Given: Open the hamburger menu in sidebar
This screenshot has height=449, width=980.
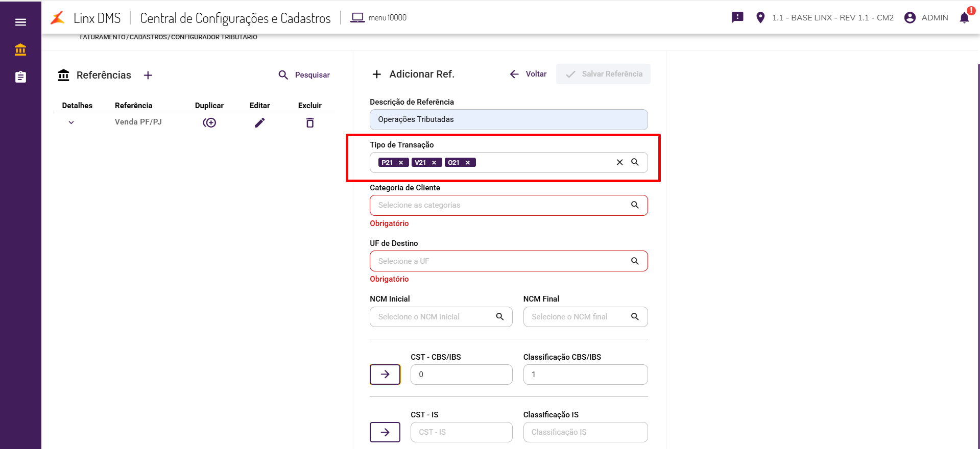Looking at the screenshot, I should point(20,22).
